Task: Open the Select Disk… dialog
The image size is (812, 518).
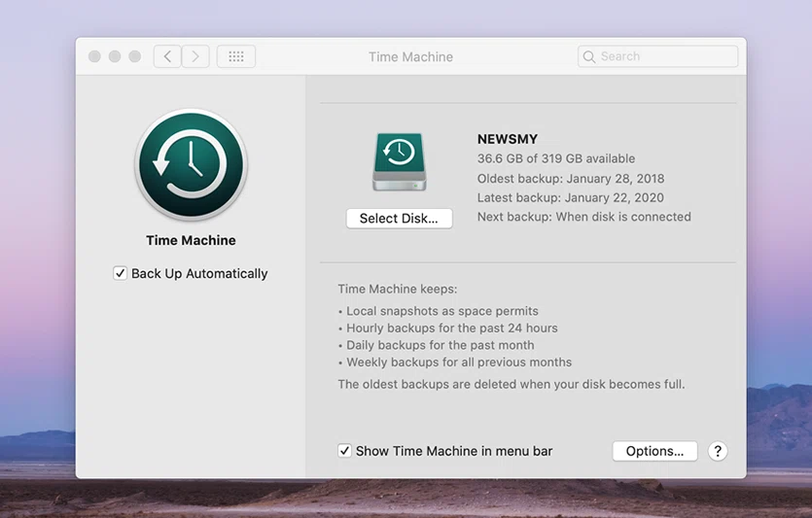Action: coord(399,219)
